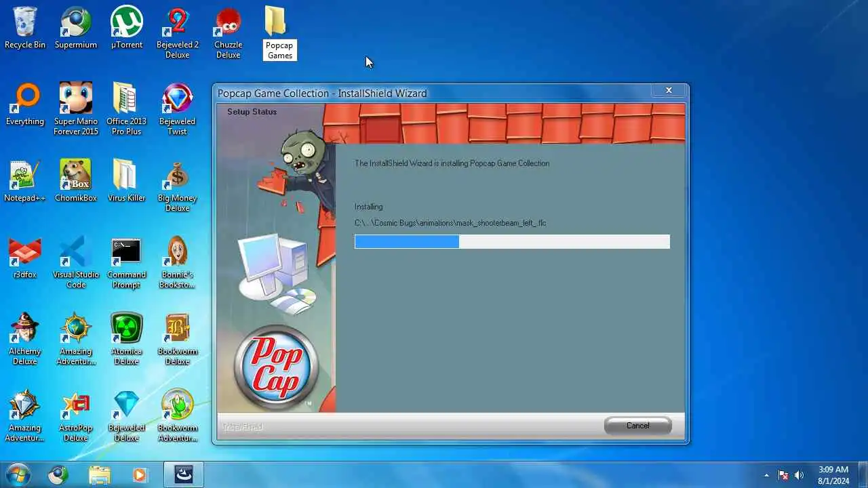Select Office 2013 Pro Plus folder
Viewport: 868px width, 488px height.
click(127, 109)
